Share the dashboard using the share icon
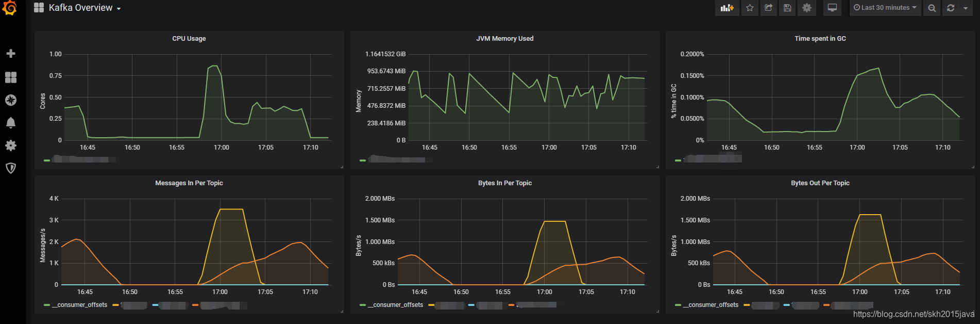This screenshot has width=980, height=324. [x=768, y=8]
